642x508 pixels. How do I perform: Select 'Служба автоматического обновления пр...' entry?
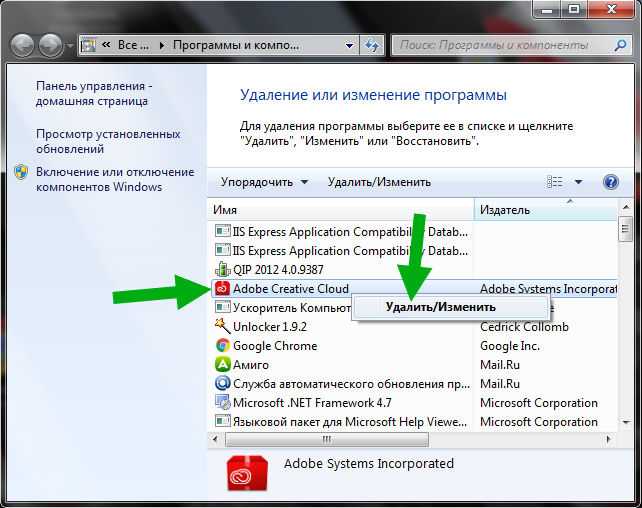pyautogui.click(x=351, y=384)
